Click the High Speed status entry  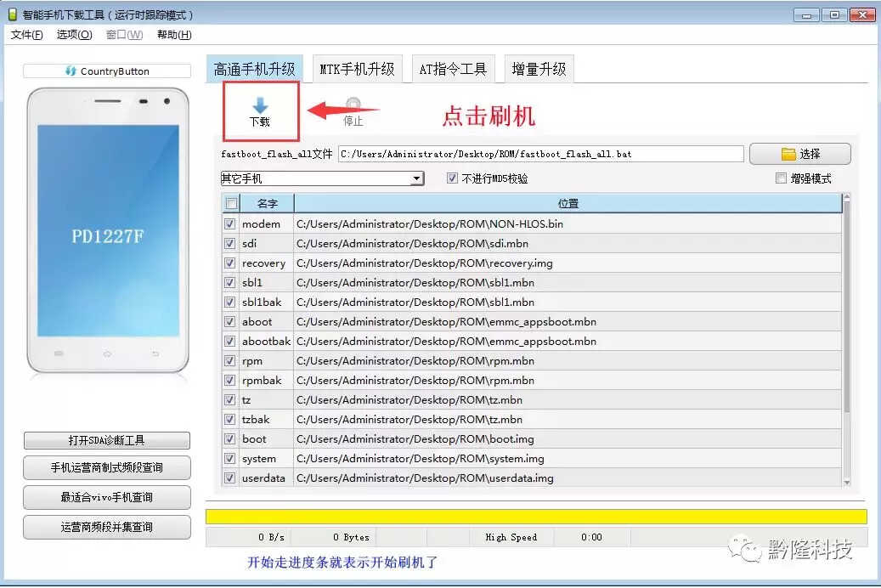pyautogui.click(x=511, y=537)
